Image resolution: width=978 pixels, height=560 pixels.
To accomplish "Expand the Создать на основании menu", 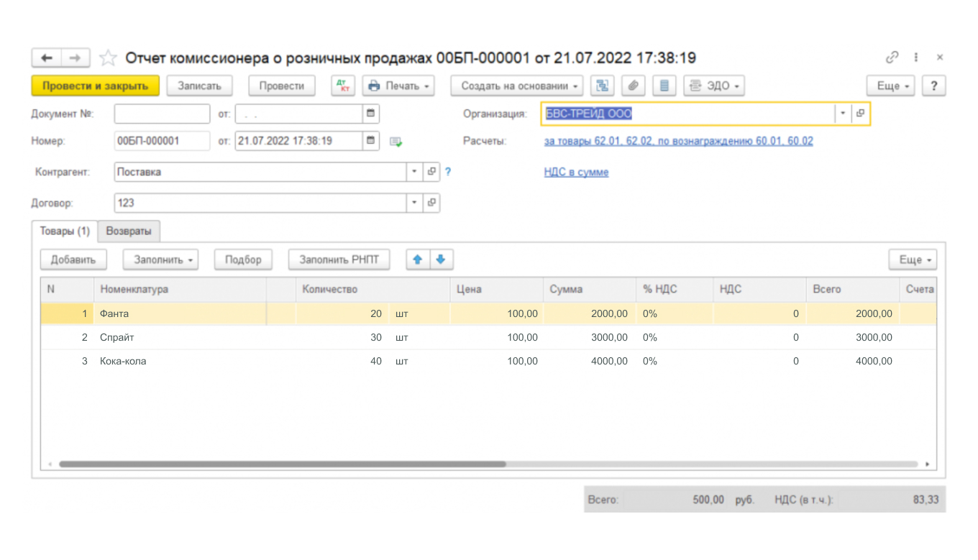I will [x=517, y=86].
